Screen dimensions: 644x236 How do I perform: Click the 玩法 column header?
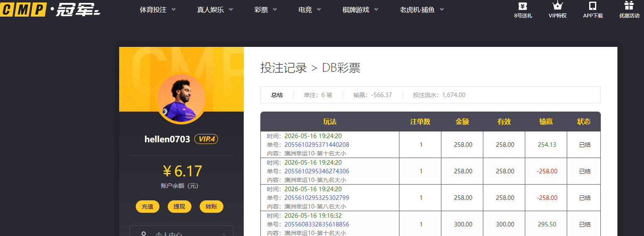pyautogui.click(x=330, y=122)
